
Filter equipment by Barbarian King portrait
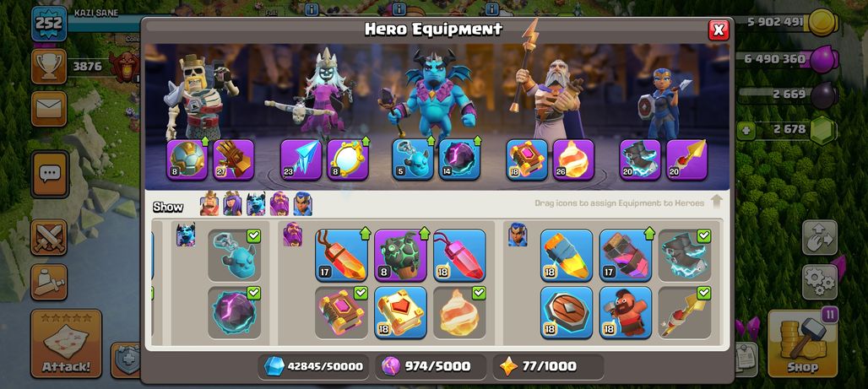[x=209, y=203]
